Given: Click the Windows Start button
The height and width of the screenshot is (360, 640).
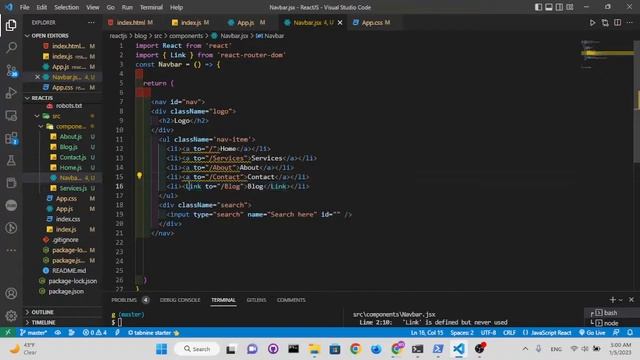Looking at the screenshot, I should click(161, 349).
